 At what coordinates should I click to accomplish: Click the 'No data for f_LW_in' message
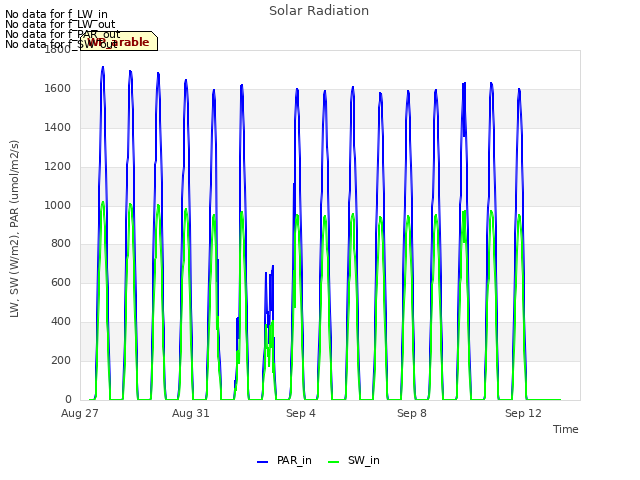[x=56, y=14]
